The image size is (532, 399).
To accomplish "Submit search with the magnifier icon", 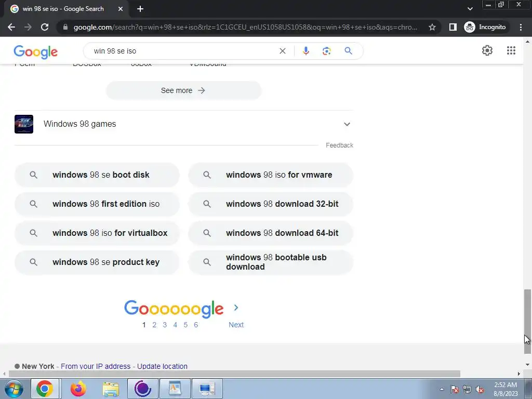I will pyautogui.click(x=348, y=51).
